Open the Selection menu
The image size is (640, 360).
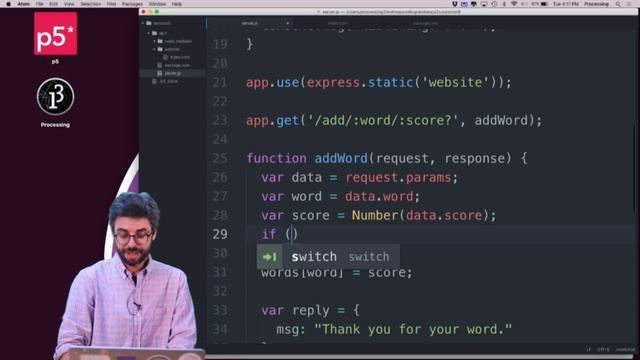tap(91, 4)
